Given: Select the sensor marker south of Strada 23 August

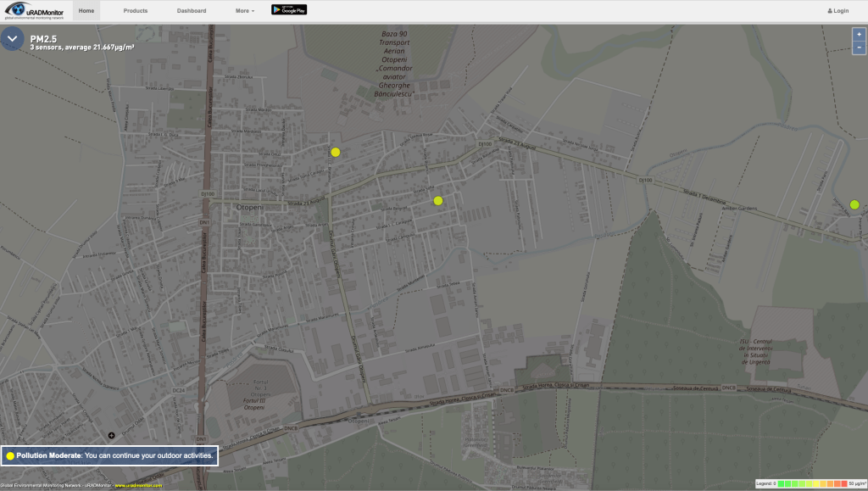Looking at the screenshot, I should coord(438,201).
